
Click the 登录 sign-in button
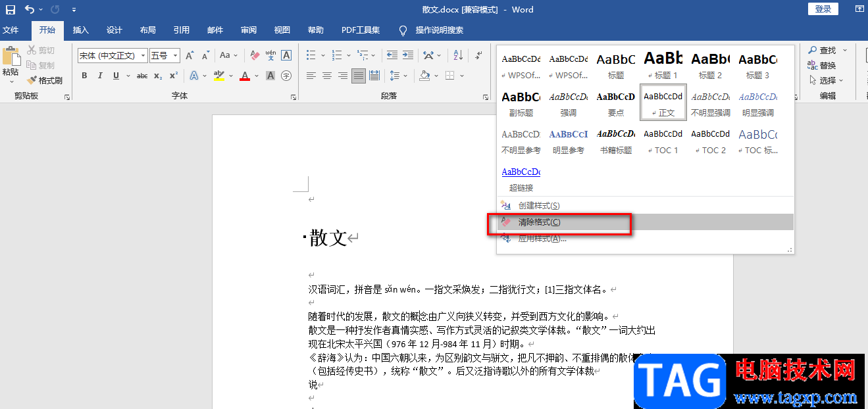coord(823,9)
